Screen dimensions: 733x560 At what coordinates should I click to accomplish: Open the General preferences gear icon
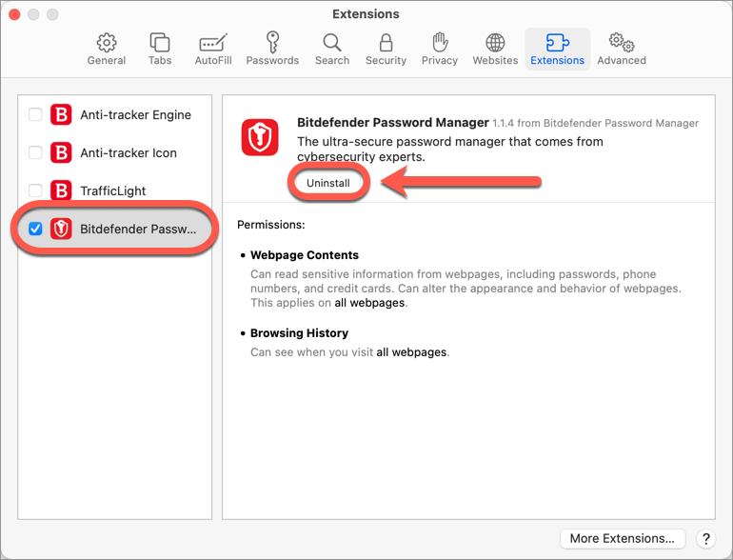107,43
